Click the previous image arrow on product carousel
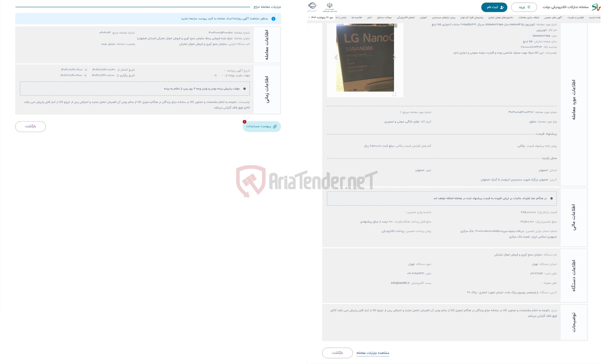Viewport: 614px width, 364px height. pyautogui.click(x=336, y=57)
